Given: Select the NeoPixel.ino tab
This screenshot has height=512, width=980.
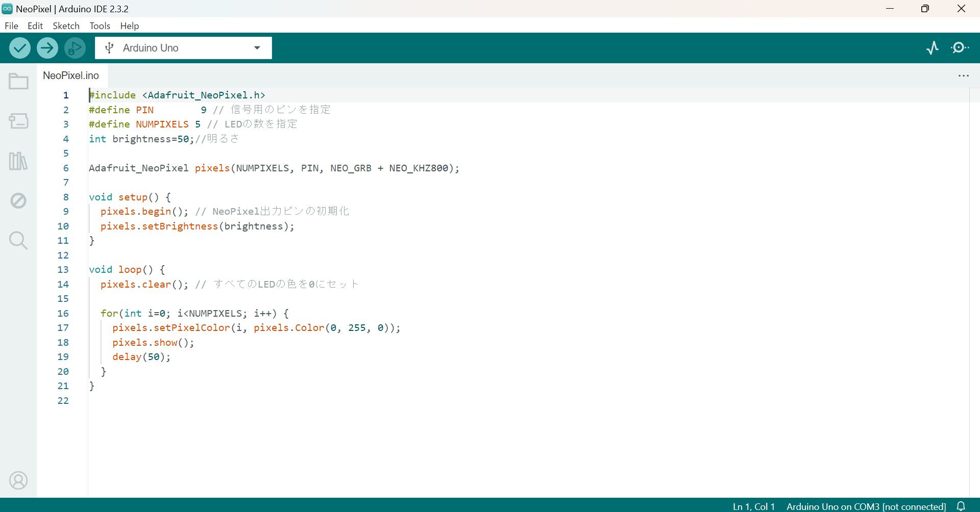Looking at the screenshot, I should pos(71,75).
